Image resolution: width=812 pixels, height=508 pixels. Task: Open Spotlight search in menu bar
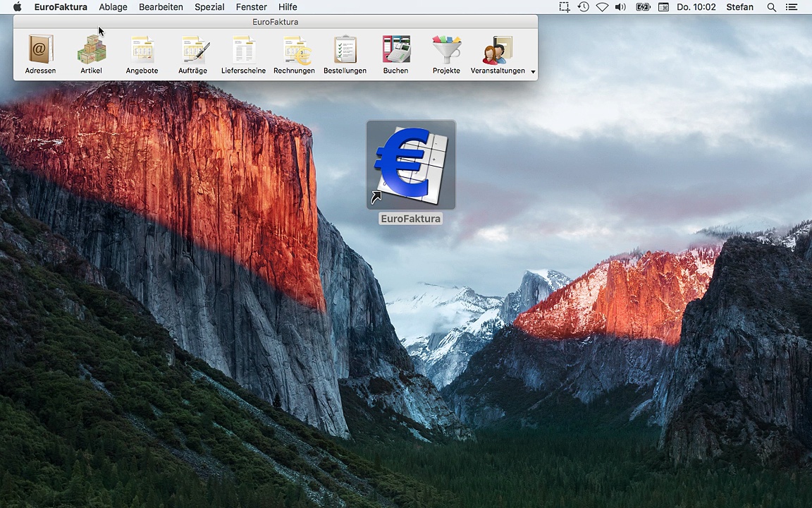click(771, 7)
